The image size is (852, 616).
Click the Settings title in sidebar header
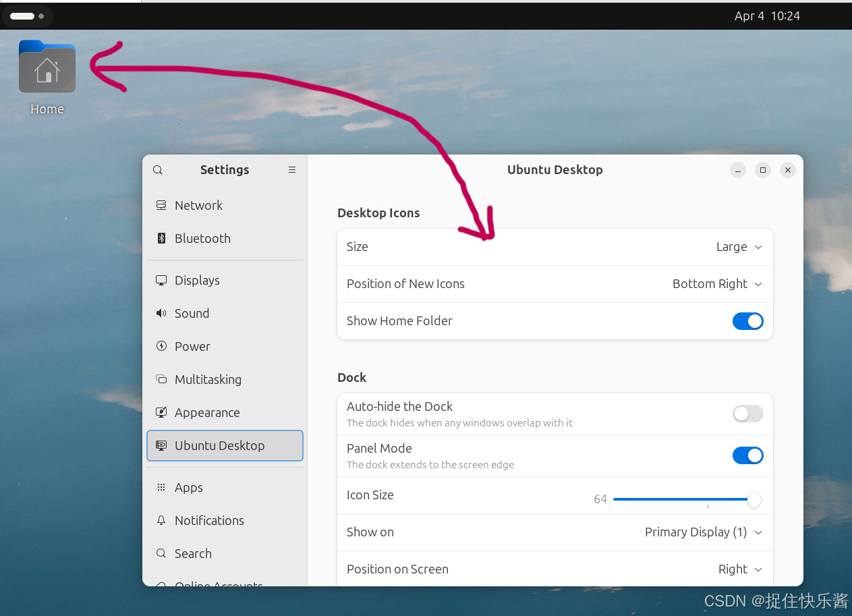pos(225,170)
